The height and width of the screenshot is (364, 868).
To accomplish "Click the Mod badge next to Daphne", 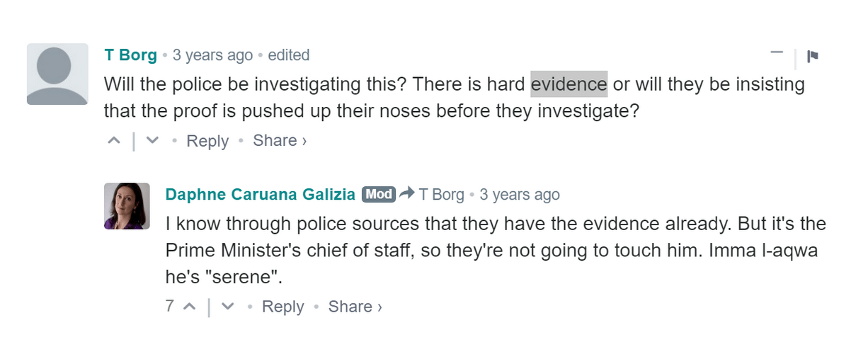I will pos(378,194).
